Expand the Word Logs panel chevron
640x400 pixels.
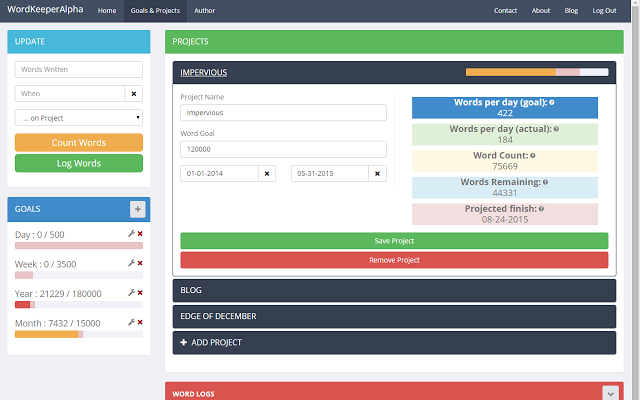click(x=610, y=394)
